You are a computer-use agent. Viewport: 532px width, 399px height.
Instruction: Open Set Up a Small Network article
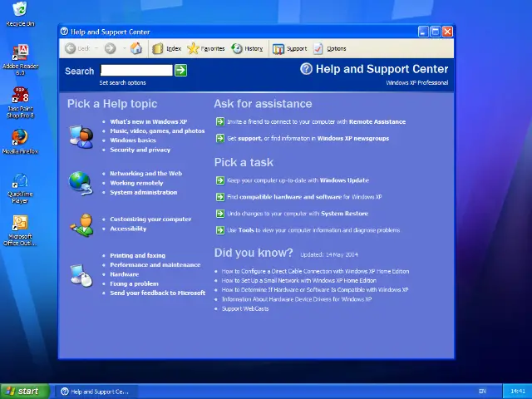coord(299,281)
